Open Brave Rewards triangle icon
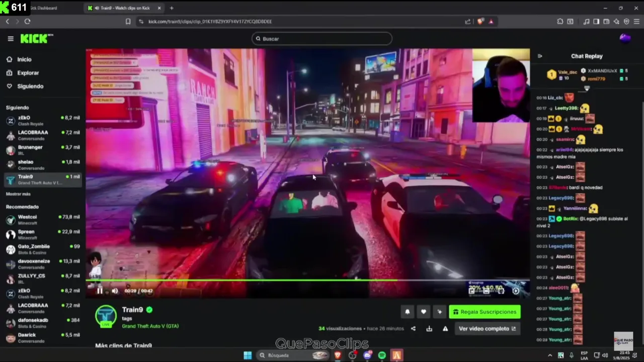 (491, 22)
